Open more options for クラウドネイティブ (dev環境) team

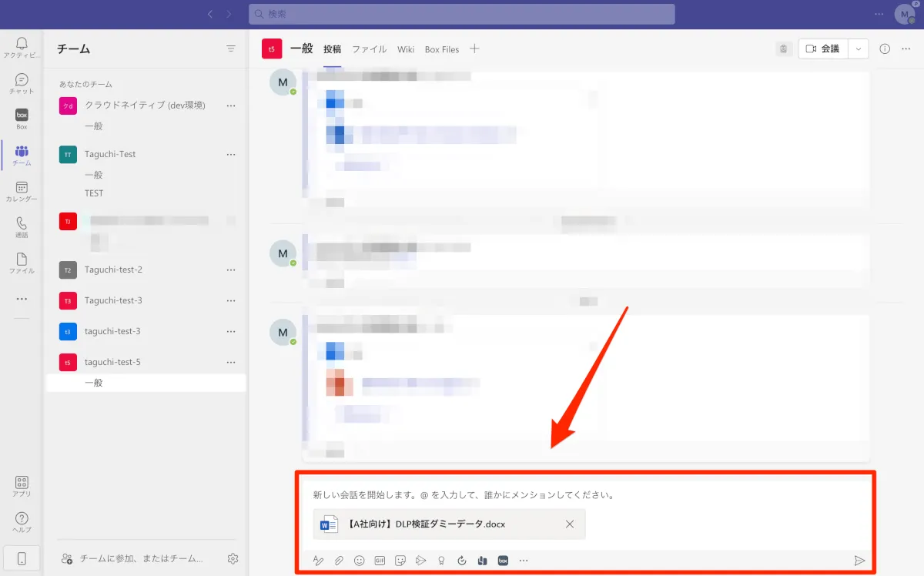(x=230, y=105)
